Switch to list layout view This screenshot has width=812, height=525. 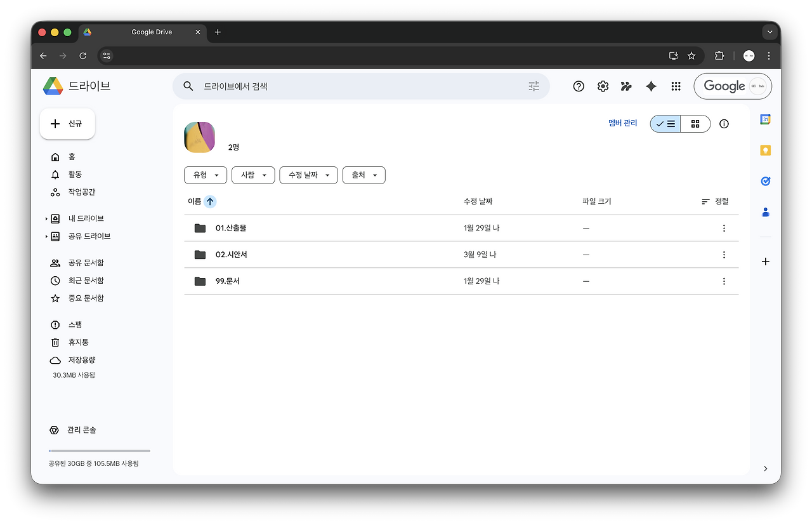click(x=665, y=124)
